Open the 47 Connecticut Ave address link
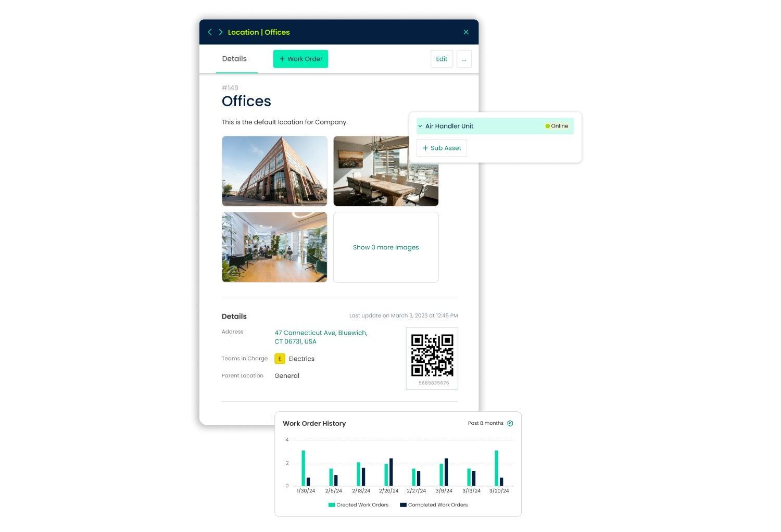 321,337
